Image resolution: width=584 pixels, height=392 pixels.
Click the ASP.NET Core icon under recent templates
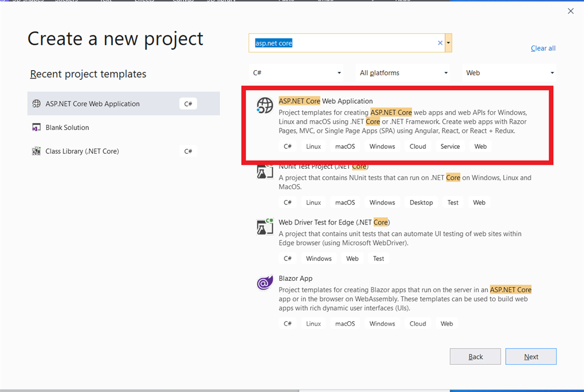click(36, 103)
